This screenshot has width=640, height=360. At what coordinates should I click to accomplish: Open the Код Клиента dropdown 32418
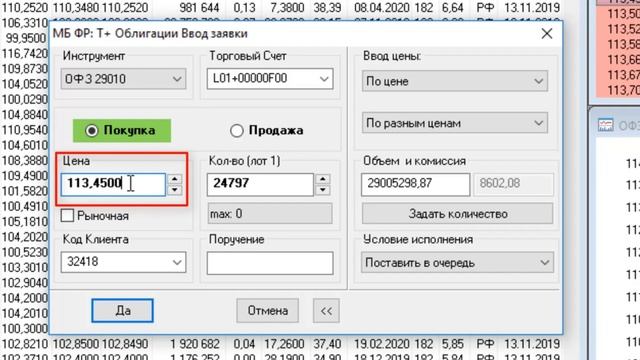tap(123, 262)
